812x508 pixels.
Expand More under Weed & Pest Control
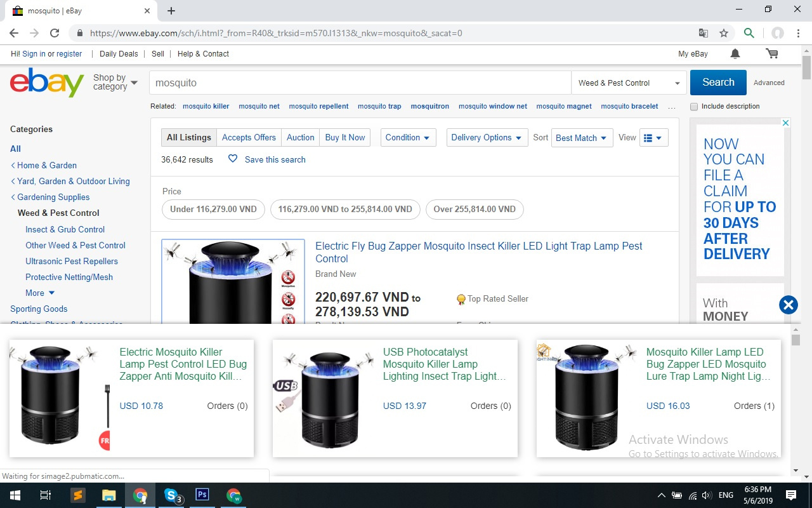click(x=40, y=293)
